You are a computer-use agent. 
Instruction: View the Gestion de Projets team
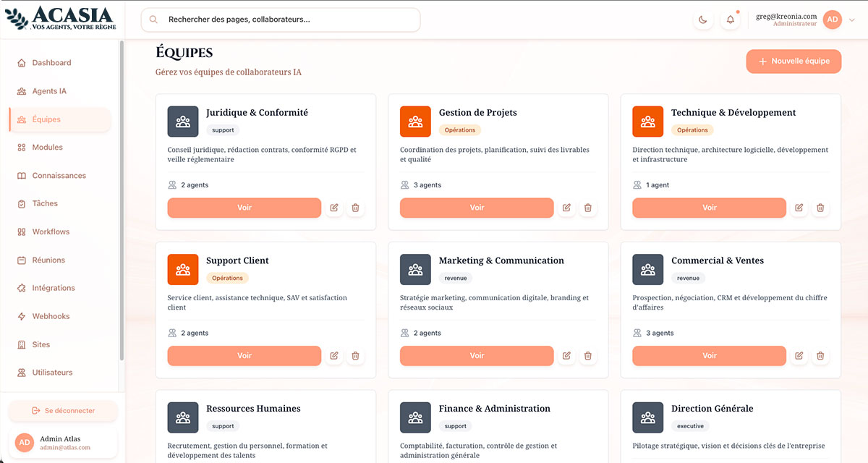pos(477,208)
